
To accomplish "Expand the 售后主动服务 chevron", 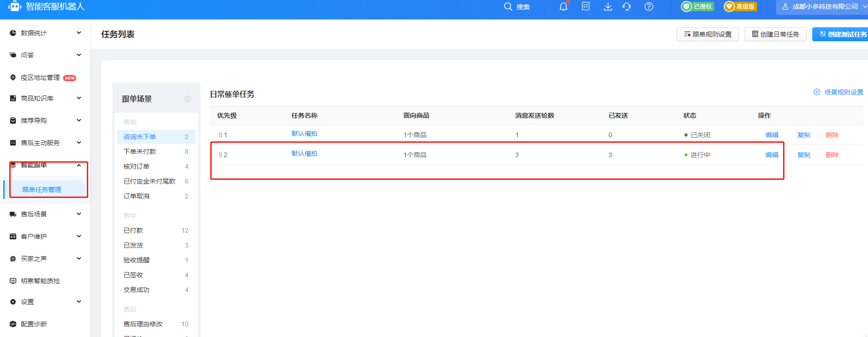I will [79, 142].
